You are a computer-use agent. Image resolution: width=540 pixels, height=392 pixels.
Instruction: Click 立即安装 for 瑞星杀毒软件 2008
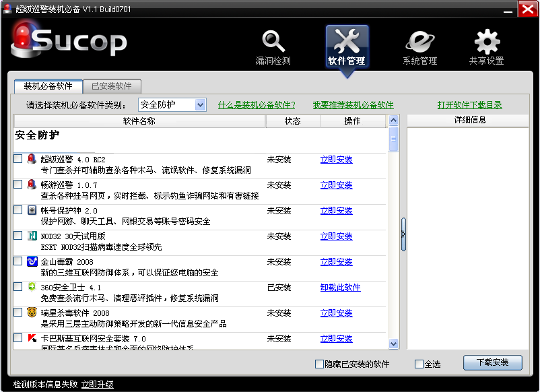(337, 313)
